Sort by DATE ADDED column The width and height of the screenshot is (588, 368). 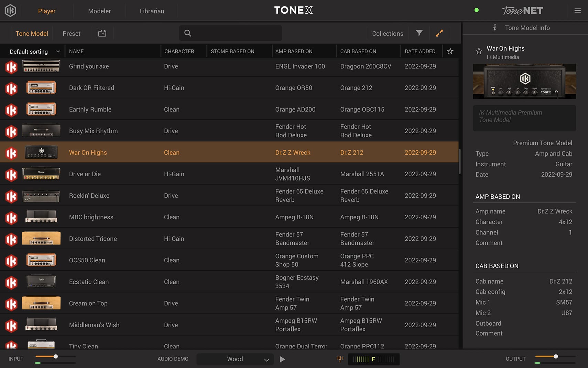coord(420,51)
